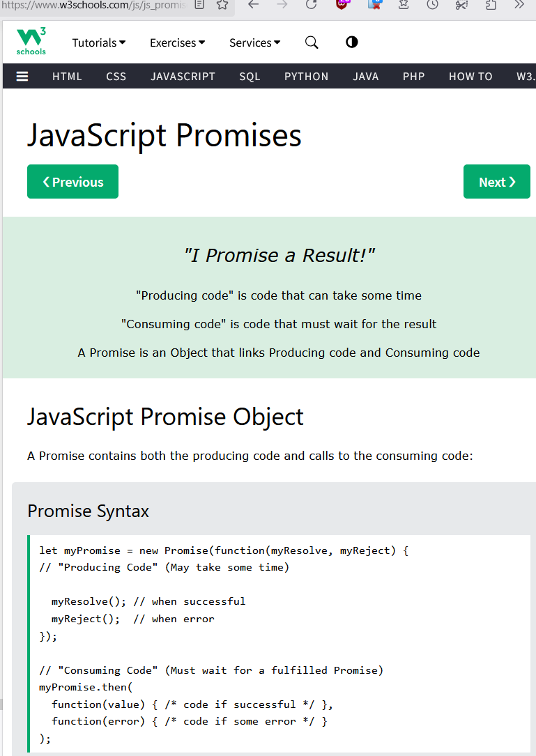536x756 pixels.
Task: Click the 'JavaScript Promises' heading
Action: pyautogui.click(x=164, y=135)
